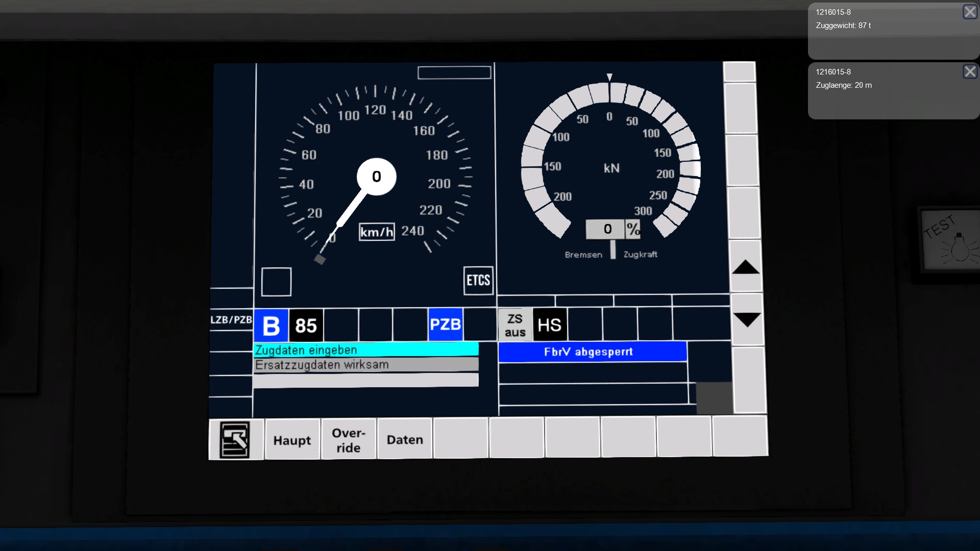Screen dimensions: 980x551
Task: Click the ETCS indicator box
Action: (478, 280)
